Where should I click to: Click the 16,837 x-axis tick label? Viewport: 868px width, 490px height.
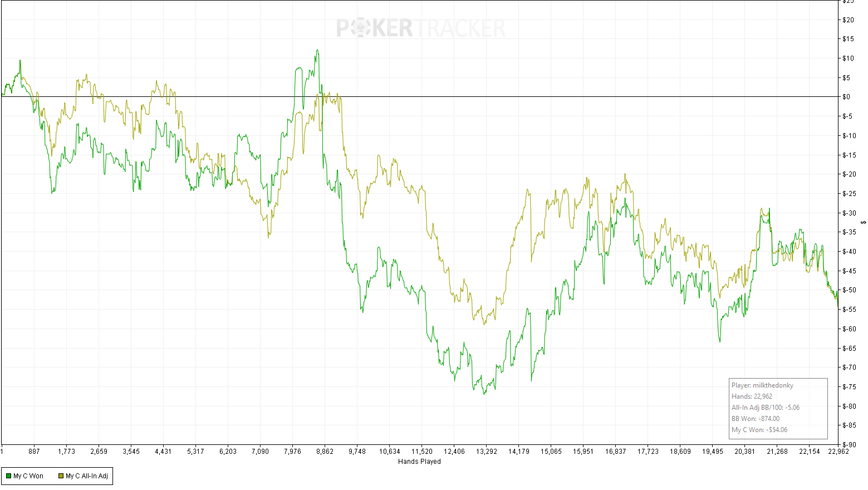pyautogui.click(x=616, y=452)
